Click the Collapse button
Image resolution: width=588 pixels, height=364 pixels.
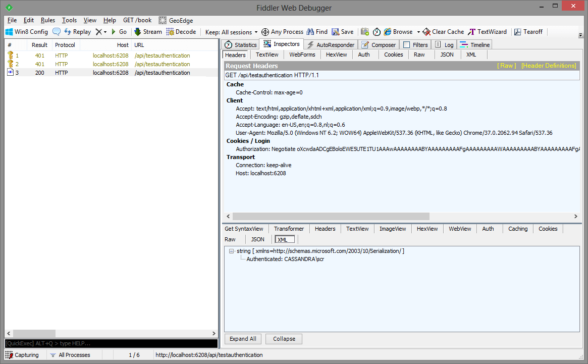point(284,339)
